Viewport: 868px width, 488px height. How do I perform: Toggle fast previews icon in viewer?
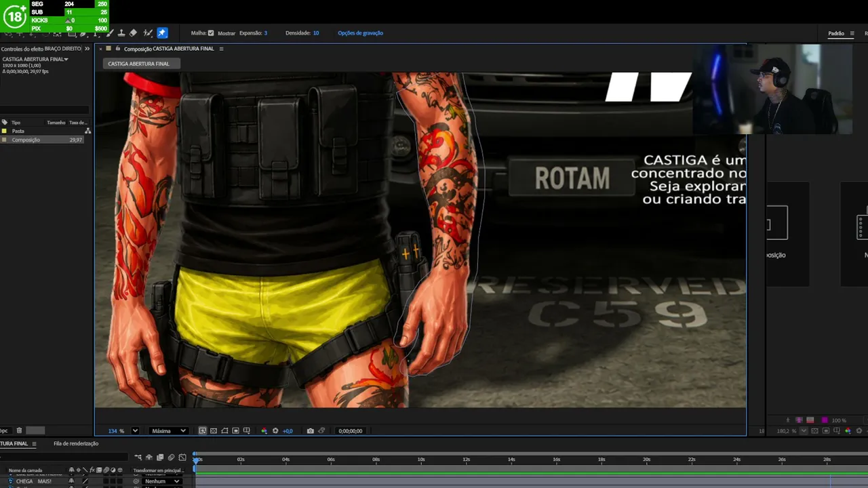[x=202, y=431]
